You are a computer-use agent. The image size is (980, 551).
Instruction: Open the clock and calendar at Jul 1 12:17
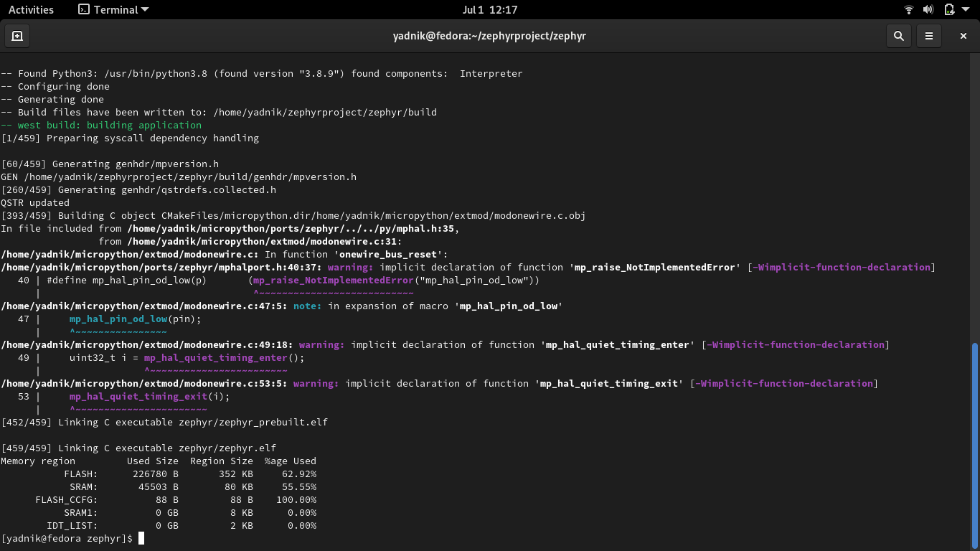(490, 9)
